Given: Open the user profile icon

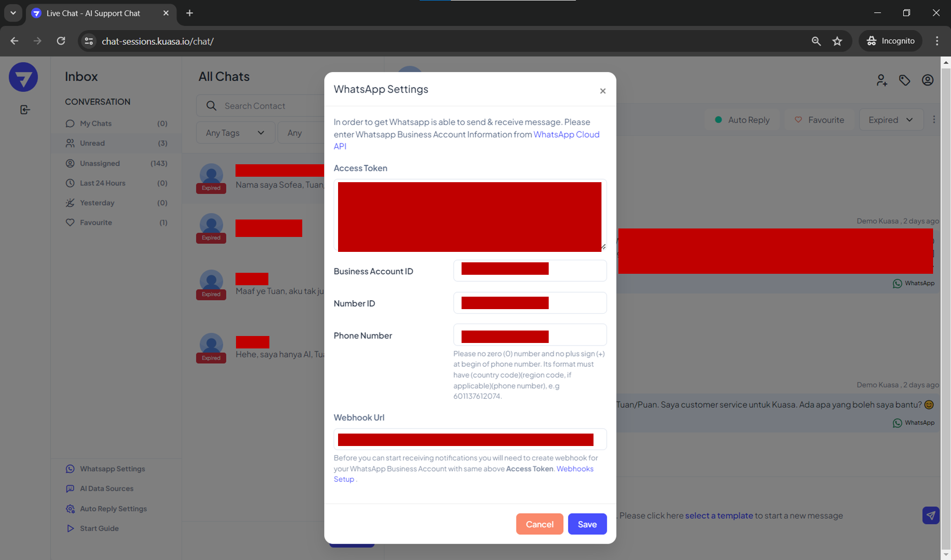Looking at the screenshot, I should 927,80.
